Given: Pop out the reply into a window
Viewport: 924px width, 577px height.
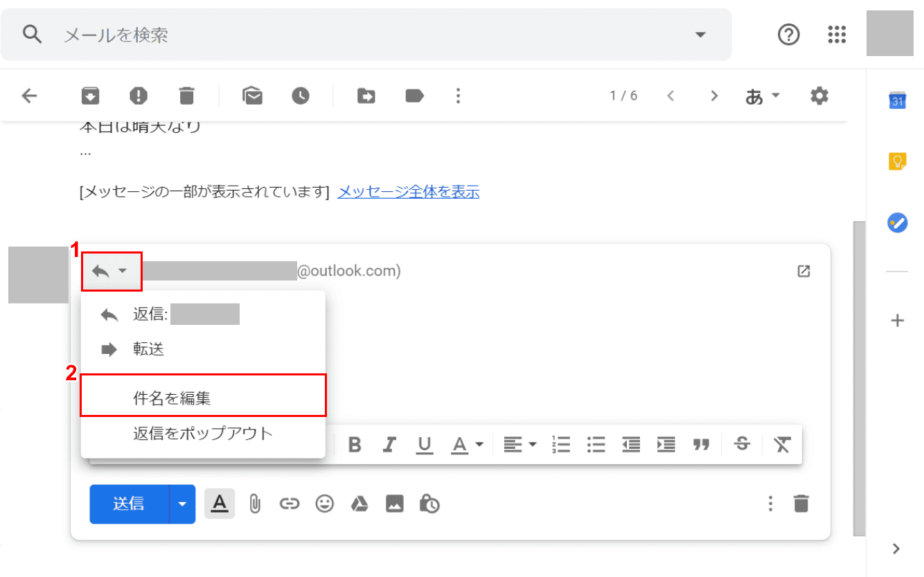Looking at the screenshot, I should pos(803,271).
